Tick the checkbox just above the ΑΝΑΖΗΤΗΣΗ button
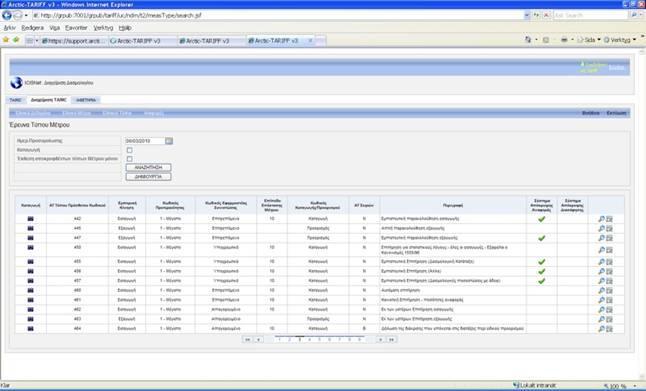 129,159
